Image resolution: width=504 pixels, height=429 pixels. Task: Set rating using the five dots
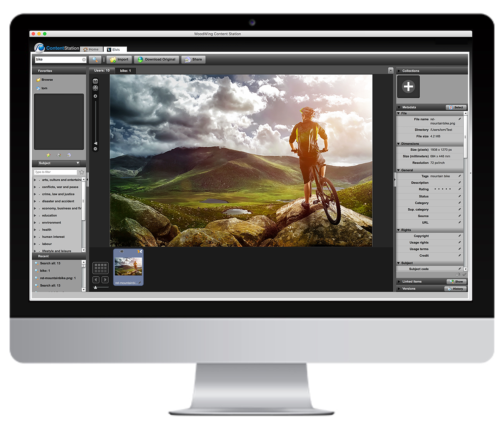click(x=442, y=189)
